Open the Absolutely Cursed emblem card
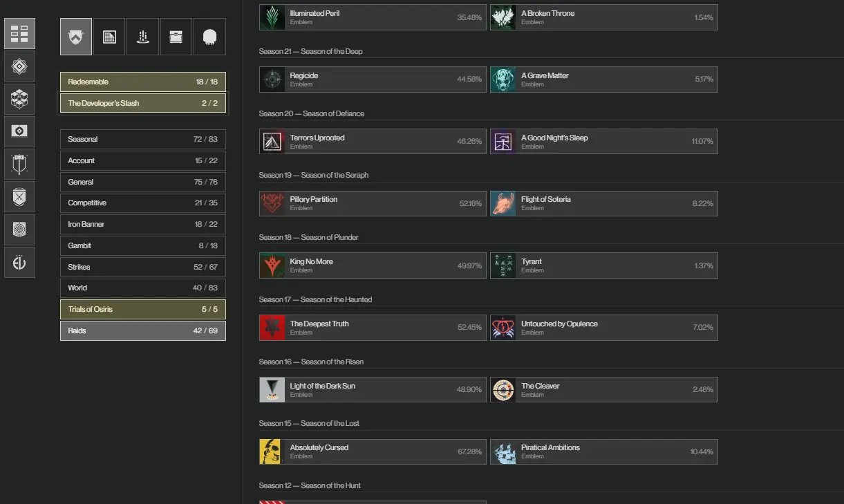This screenshot has width=844, height=504. point(373,451)
